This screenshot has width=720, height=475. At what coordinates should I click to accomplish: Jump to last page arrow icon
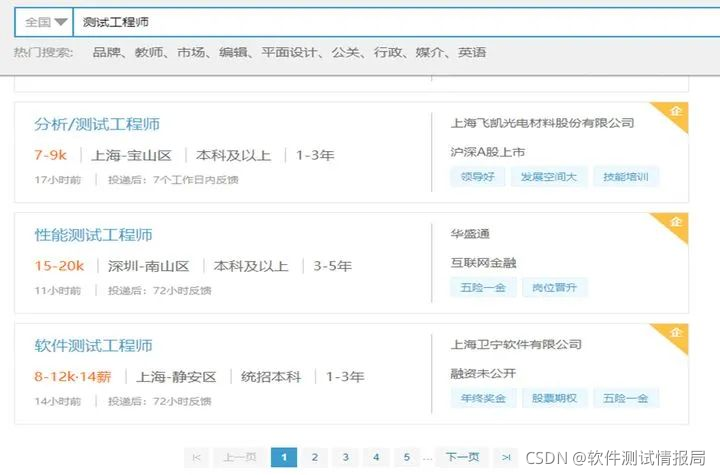(506, 458)
